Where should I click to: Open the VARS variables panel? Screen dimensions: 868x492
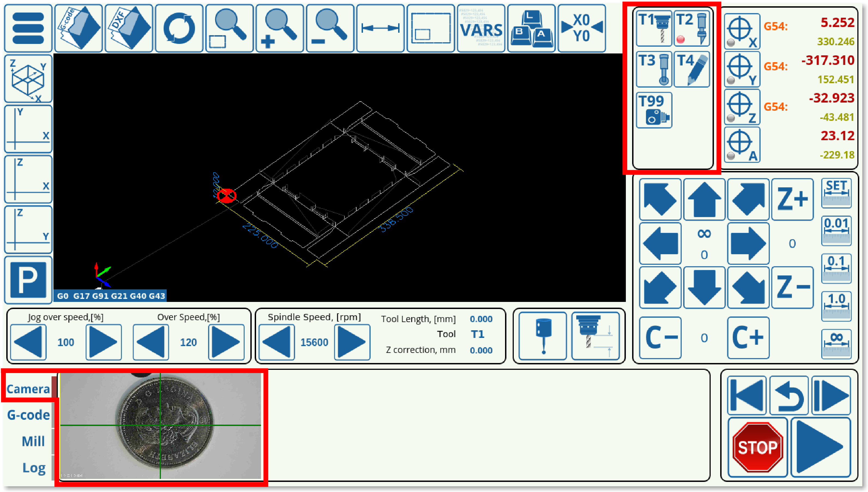[481, 28]
